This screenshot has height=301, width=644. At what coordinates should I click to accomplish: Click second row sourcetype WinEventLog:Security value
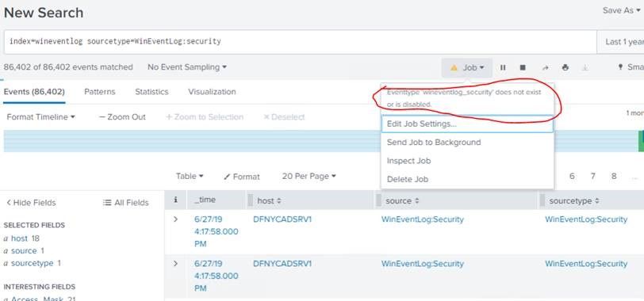pos(586,263)
